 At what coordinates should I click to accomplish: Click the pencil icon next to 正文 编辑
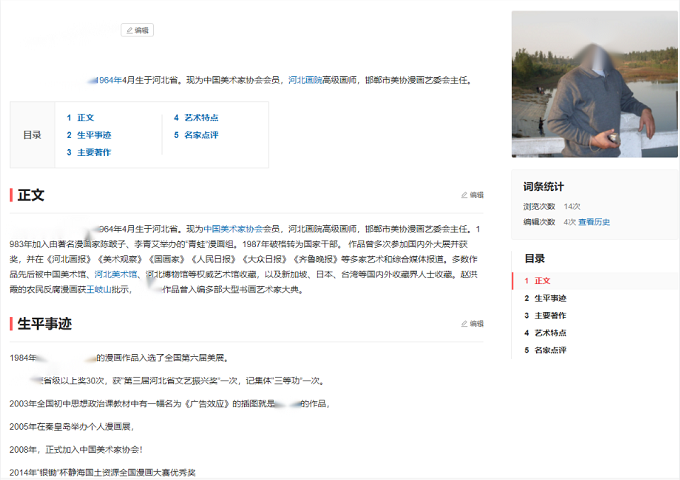click(x=464, y=195)
